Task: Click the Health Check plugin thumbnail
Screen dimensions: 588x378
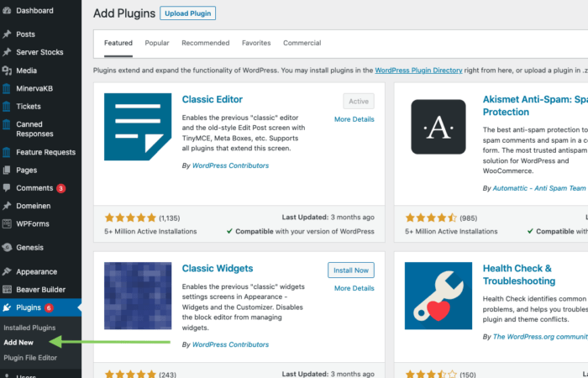Action: coord(438,296)
